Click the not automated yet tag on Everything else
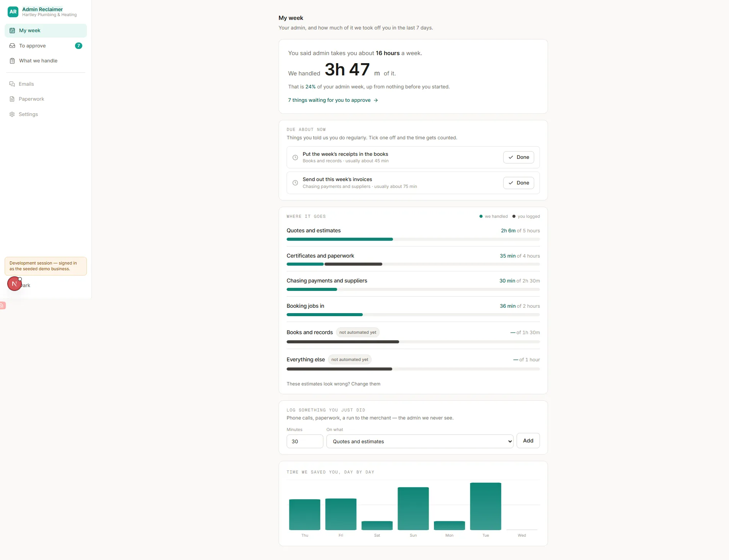 pos(350,360)
